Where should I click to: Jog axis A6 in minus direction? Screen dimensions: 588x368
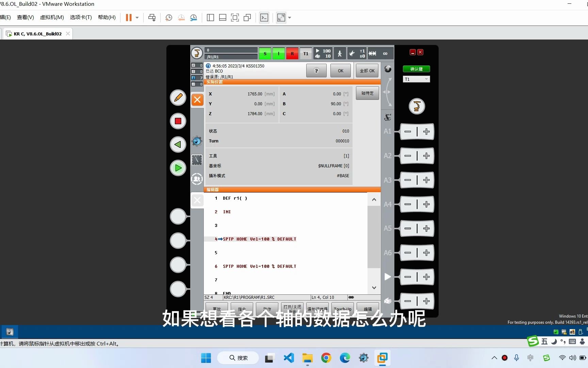click(408, 252)
